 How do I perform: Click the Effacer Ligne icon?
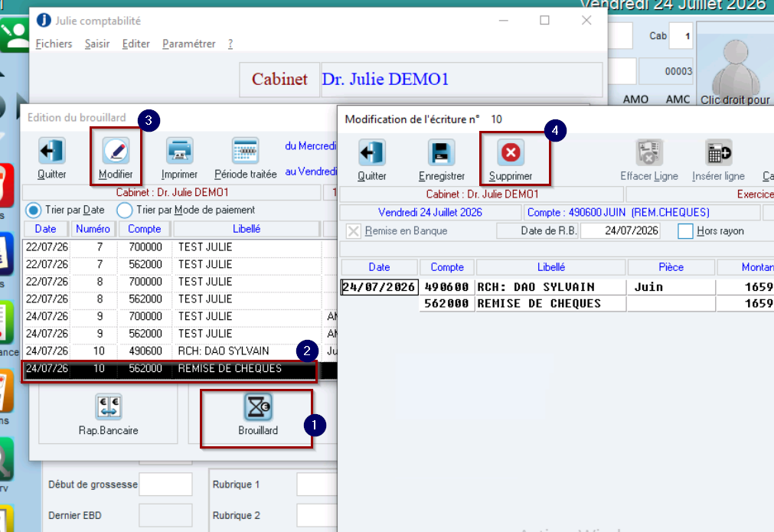(648, 152)
